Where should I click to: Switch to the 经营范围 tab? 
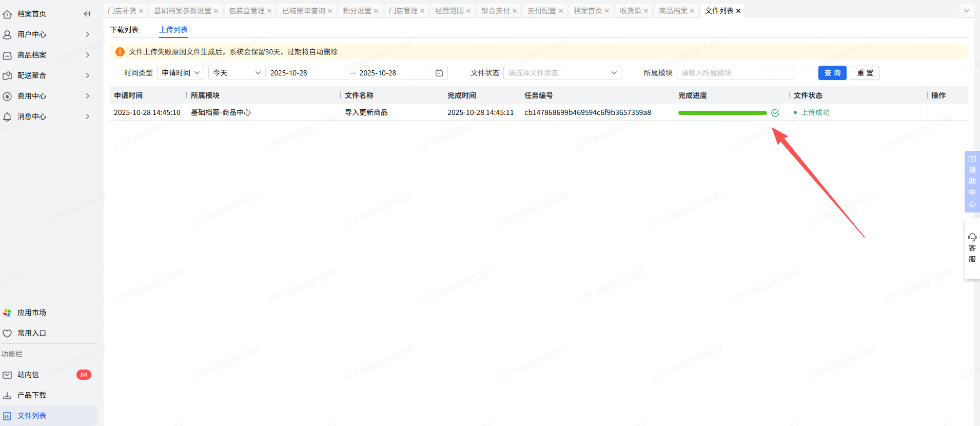pos(449,11)
